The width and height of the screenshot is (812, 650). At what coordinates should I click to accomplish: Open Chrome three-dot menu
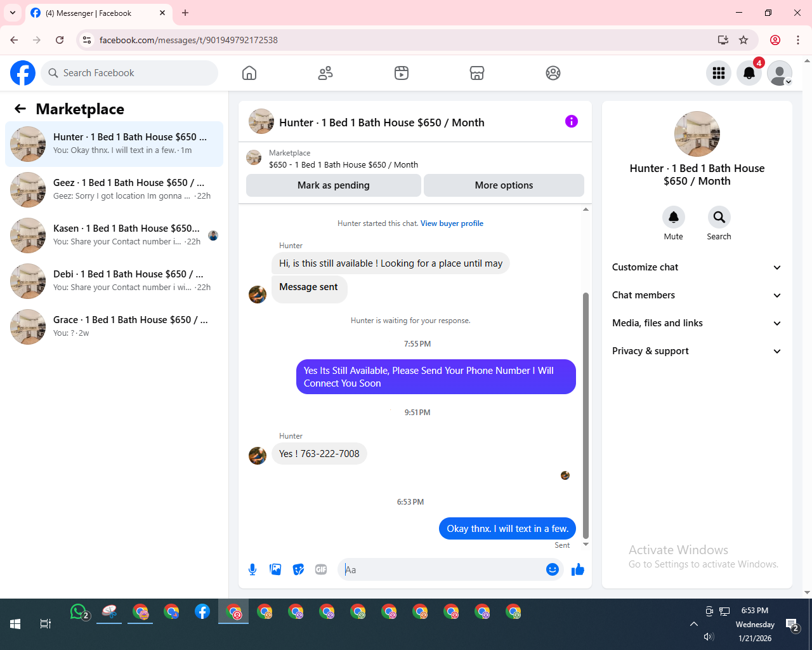point(798,40)
